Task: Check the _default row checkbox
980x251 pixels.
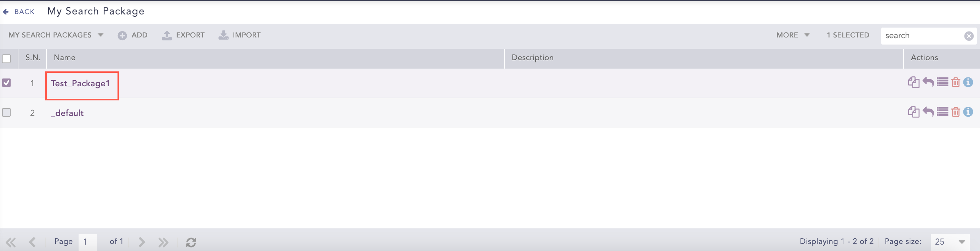Action: pos(6,112)
